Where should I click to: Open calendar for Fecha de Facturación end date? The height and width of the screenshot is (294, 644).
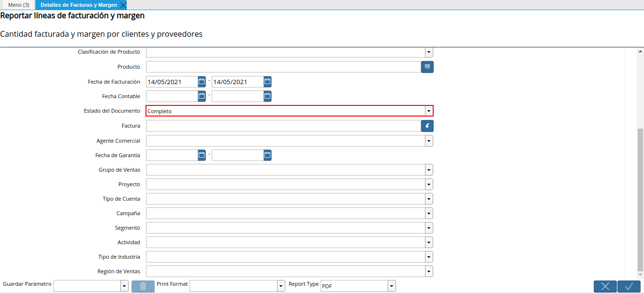[267, 82]
